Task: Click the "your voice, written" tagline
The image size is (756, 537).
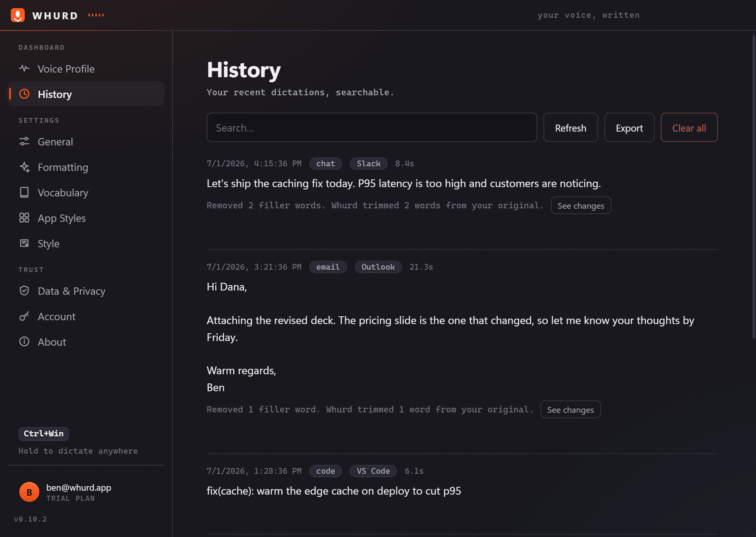Action: pyautogui.click(x=589, y=15)
